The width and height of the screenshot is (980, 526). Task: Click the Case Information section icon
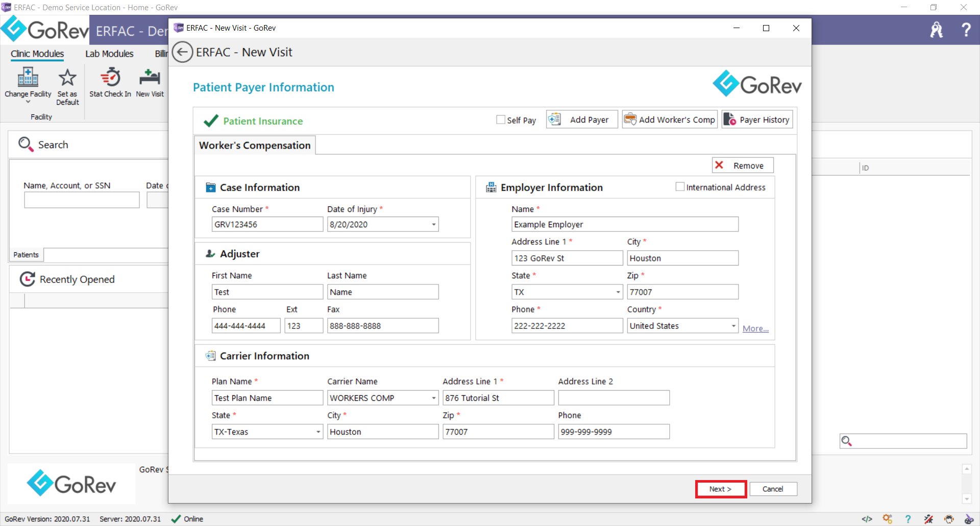(210, 187)
